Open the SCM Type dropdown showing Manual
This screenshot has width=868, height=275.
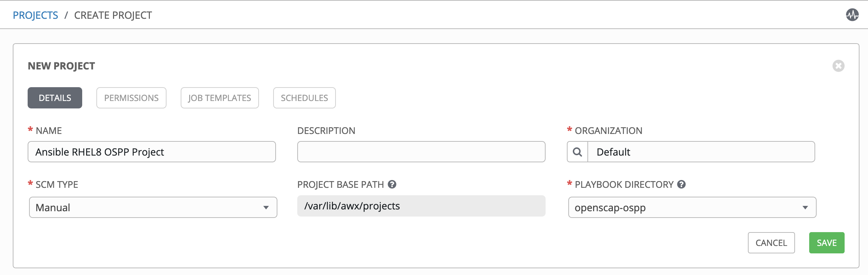[x=153, y=207]
